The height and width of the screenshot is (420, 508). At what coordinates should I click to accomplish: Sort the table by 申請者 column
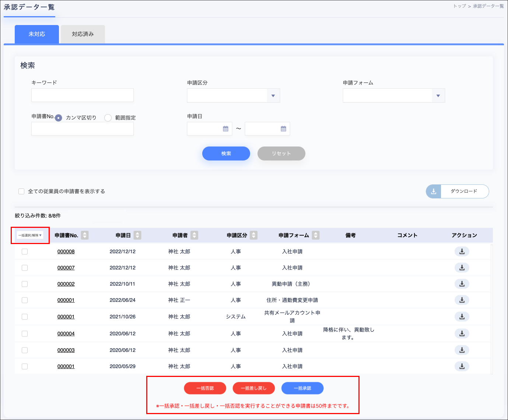195,235
